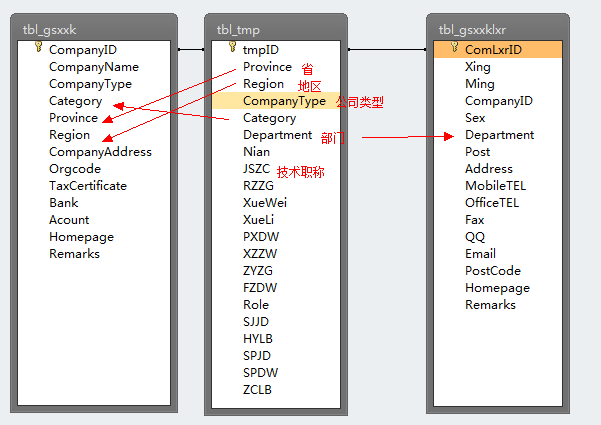
Task: Select the Homepage field in tbl_gsxxklxr
Action: pos(498,288)
